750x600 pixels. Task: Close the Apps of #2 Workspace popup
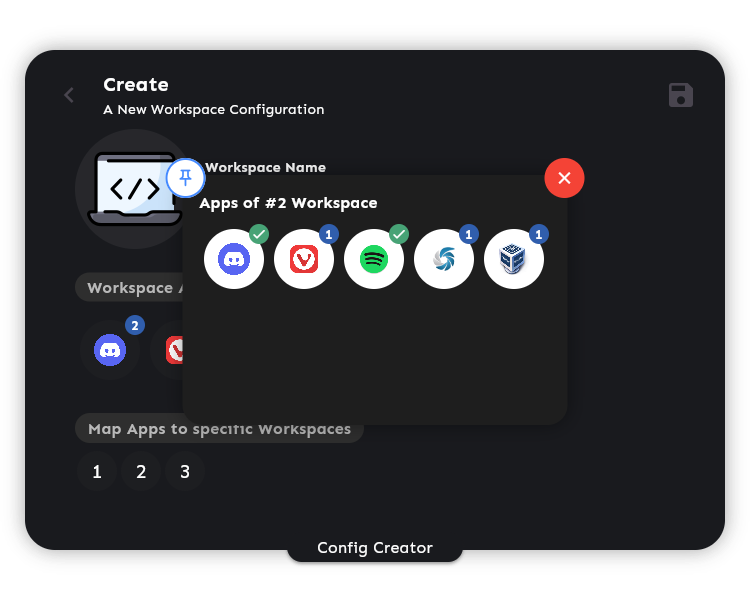(x=564, y=178)
